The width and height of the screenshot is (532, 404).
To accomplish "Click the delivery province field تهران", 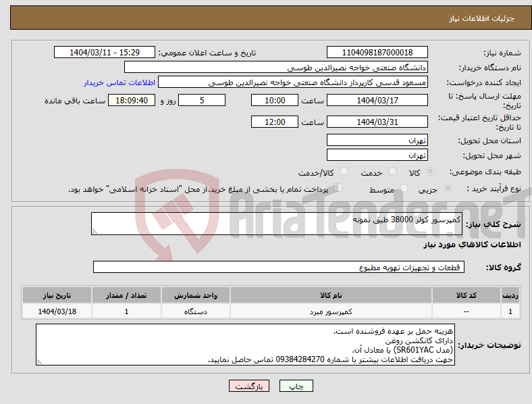I will 377,140.
